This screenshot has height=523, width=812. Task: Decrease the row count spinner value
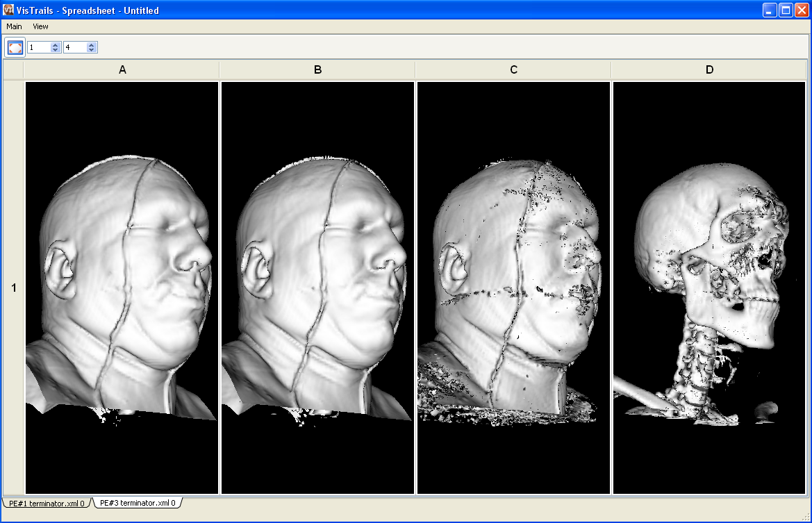click(x=56, y=50)
